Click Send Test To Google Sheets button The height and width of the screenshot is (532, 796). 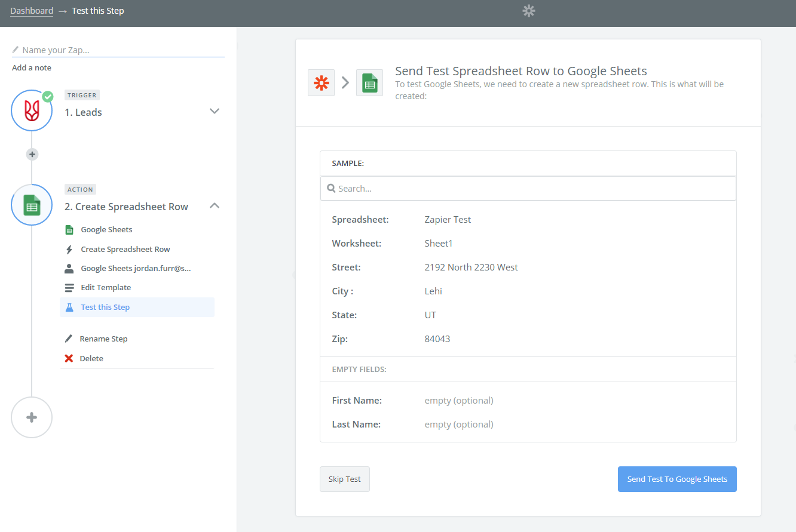click(x=677, y=479)
